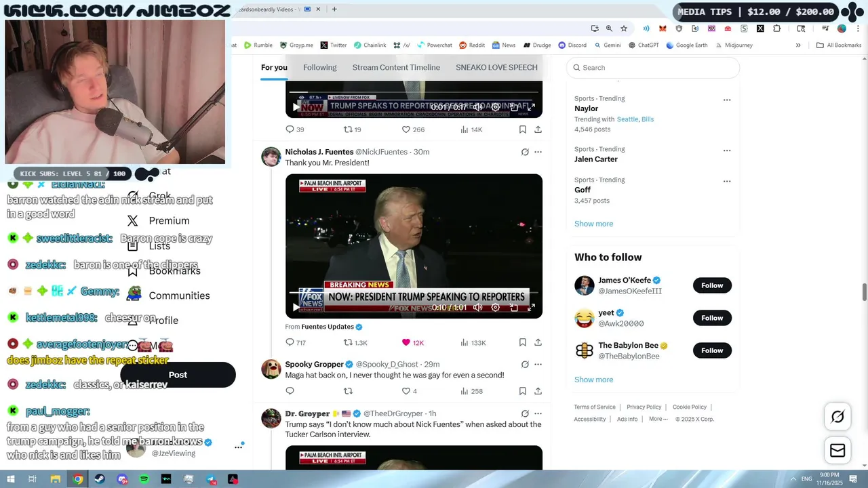Open the Rumble bookmark
This screenshot has height=488, width=868.
(258, 45)
